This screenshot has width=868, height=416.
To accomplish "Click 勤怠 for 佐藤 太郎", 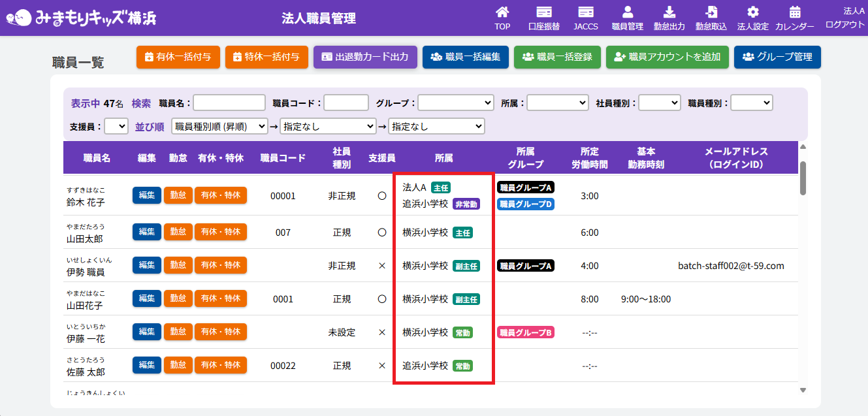I will 178,365.
